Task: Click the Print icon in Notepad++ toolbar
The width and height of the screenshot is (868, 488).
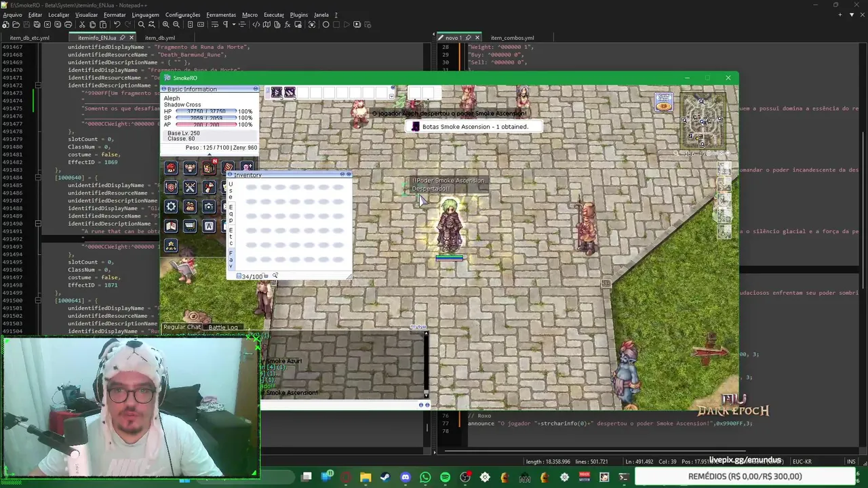Action: pyautogui.click(x=68, y=24)
